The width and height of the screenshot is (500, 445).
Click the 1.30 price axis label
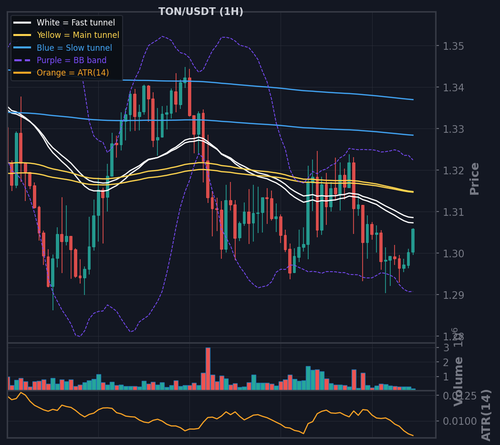pos(453,254)
